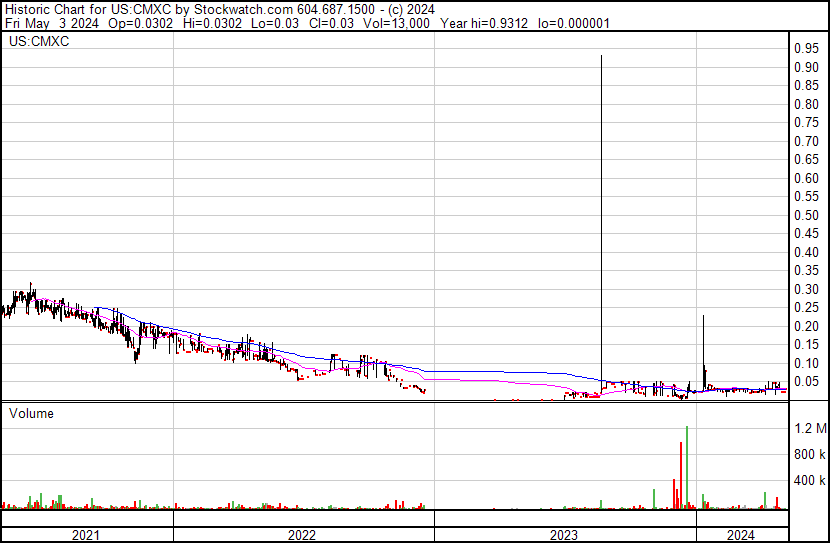The width and height of the screenshot is (830, 543).
Task: Click the 0.30 price axis label
Action: 806,289
